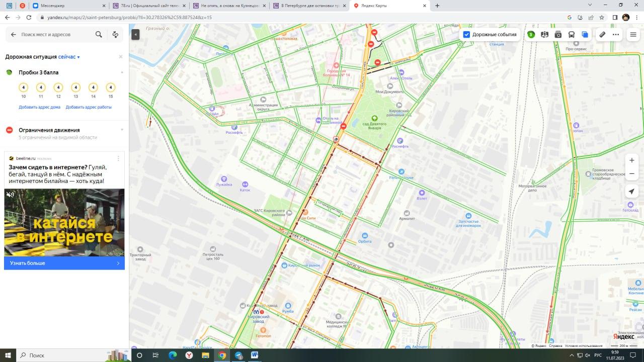
Task: Show public transport bus layer
Action: [x=572, y=35]
